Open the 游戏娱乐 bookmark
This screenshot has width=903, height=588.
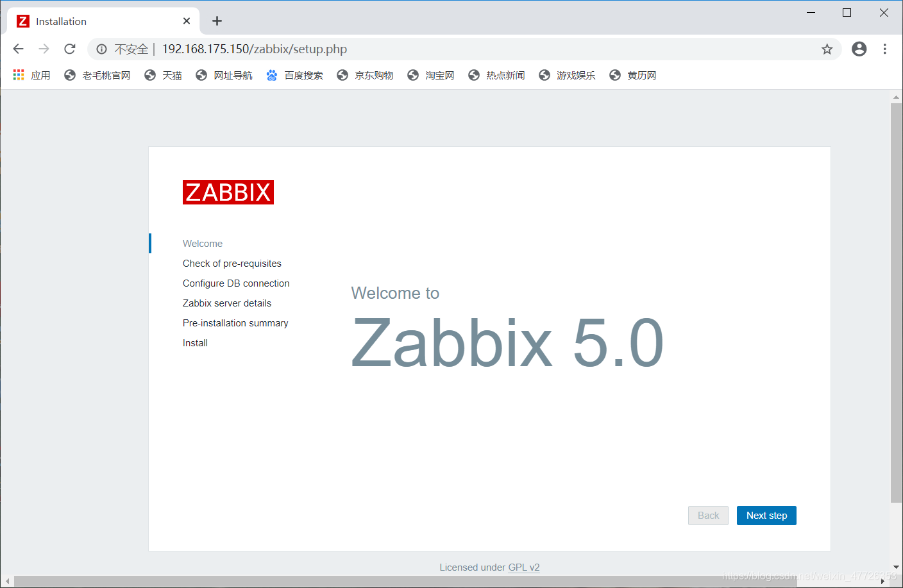click(x=567, y=75)
